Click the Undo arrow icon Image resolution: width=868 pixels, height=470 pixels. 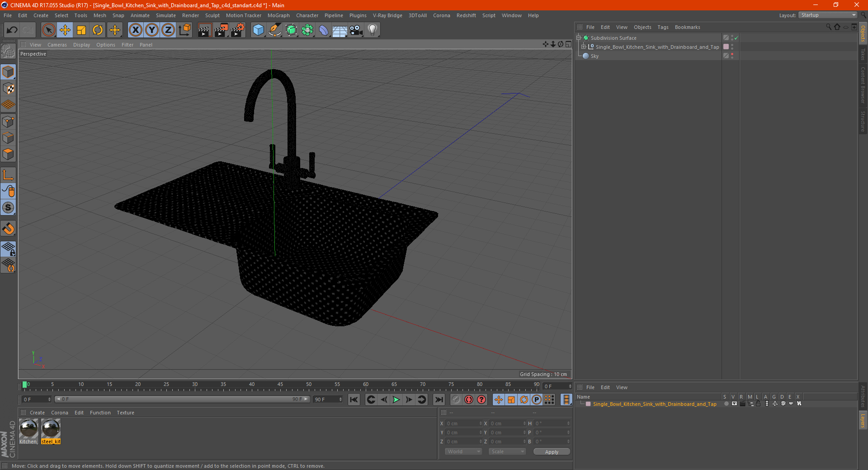tap(12, 30)
